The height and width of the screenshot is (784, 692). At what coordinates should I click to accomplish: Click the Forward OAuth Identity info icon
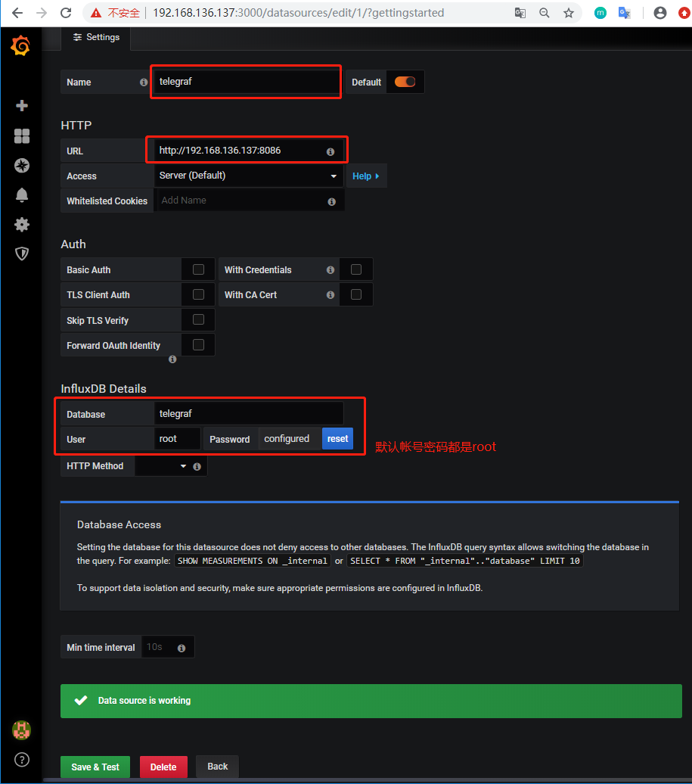coord(172,359)
